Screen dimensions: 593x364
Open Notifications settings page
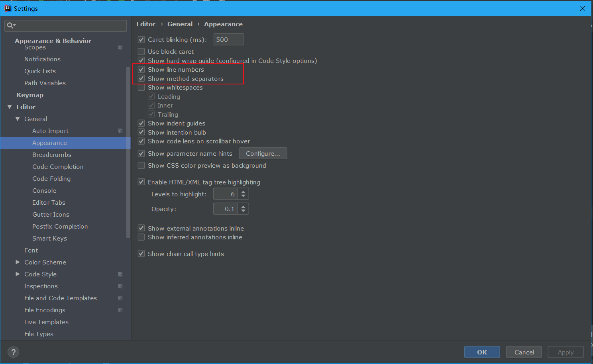tap(42, 59)
